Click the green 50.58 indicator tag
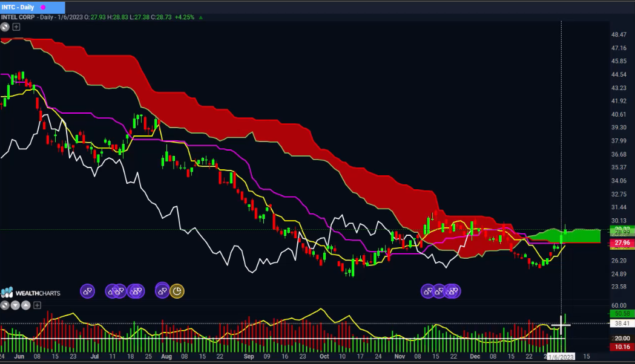635x364 pixels. (622, 313)
